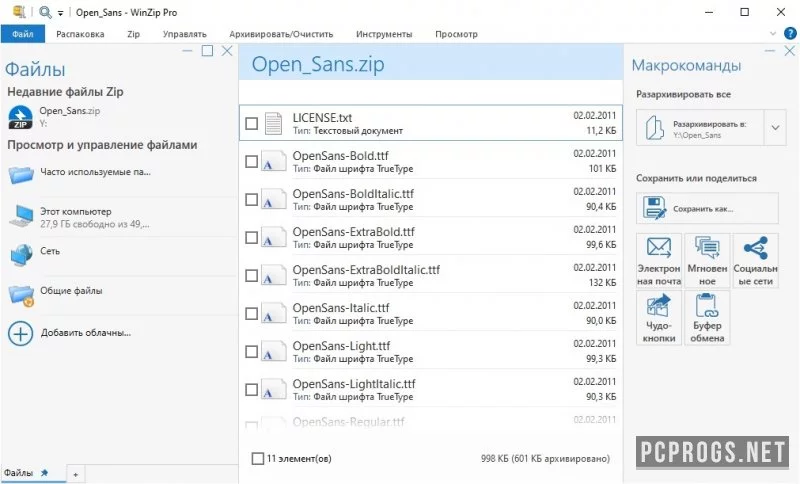Click the pin icon on Файлы tab
The width and height of the screenshot is (800, 484).
pyautogui.click(x=44, y=473)
